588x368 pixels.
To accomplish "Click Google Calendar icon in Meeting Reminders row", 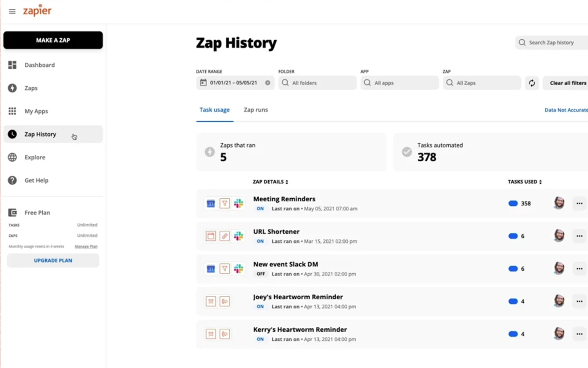I will 211,203.
